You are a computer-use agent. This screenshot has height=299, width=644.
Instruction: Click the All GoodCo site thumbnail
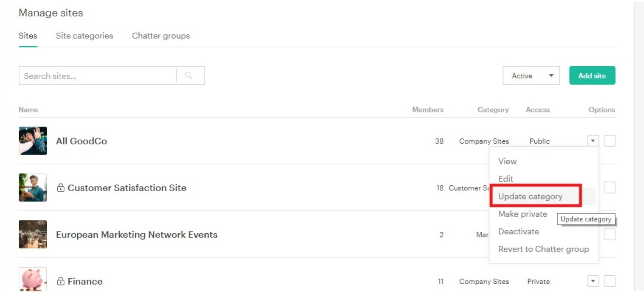[33, 141]
